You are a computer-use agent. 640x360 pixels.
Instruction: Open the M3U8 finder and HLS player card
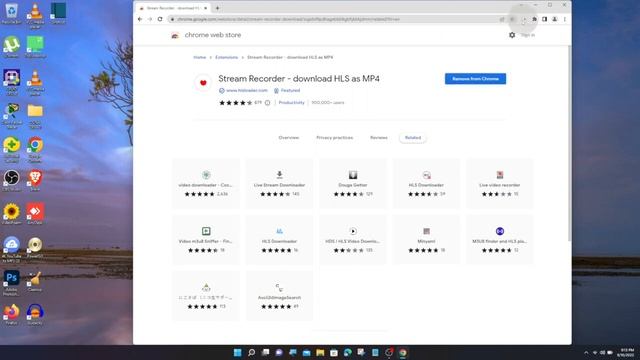coord(500,240)
